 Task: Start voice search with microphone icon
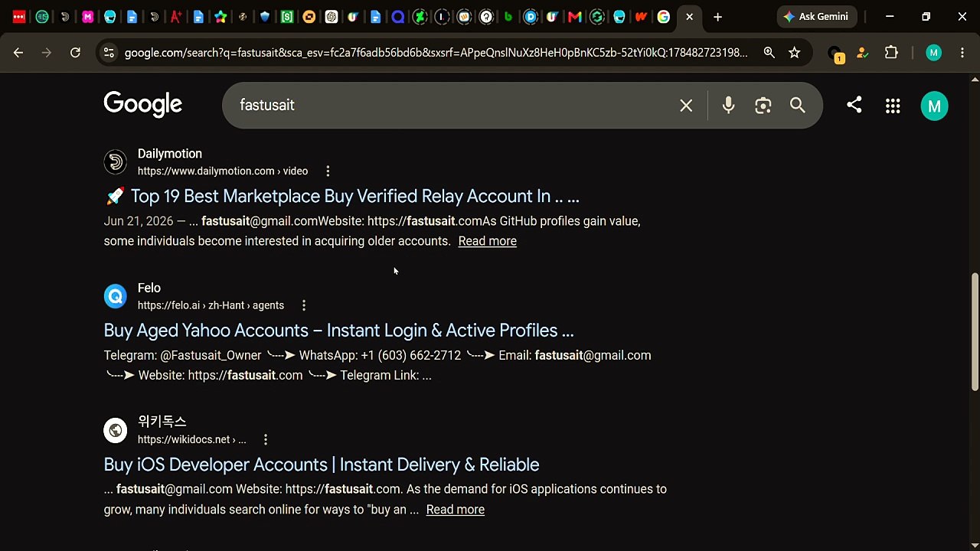pos(728,106)
